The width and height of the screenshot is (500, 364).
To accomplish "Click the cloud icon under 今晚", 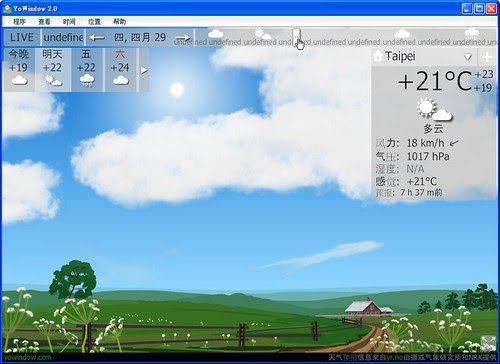I will point(19,80).
